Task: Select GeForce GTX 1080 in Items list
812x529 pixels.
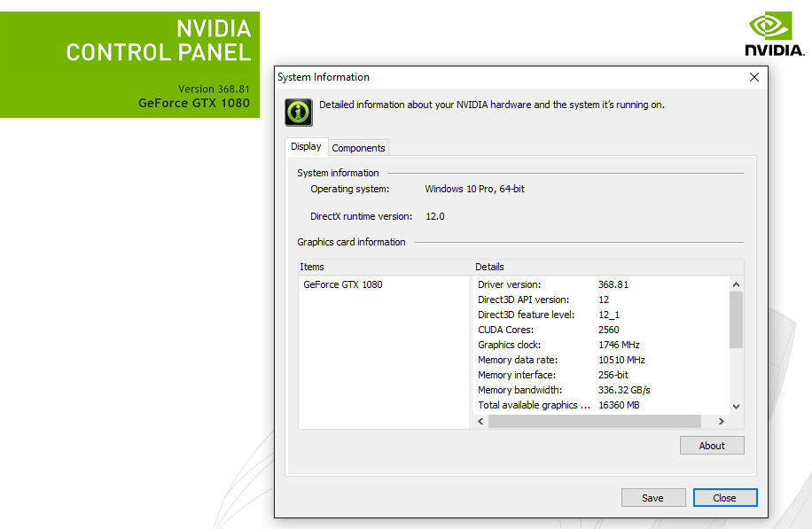Action: point(343,285)
